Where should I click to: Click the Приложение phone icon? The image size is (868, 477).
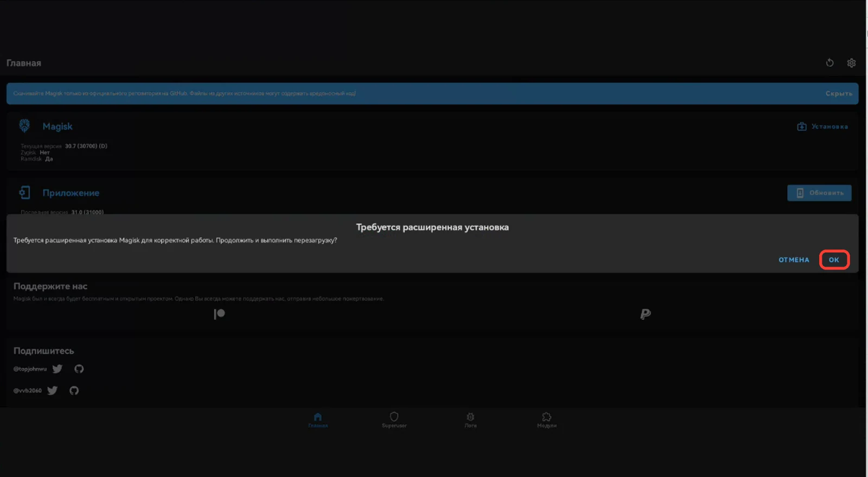(x=24, y=192)
